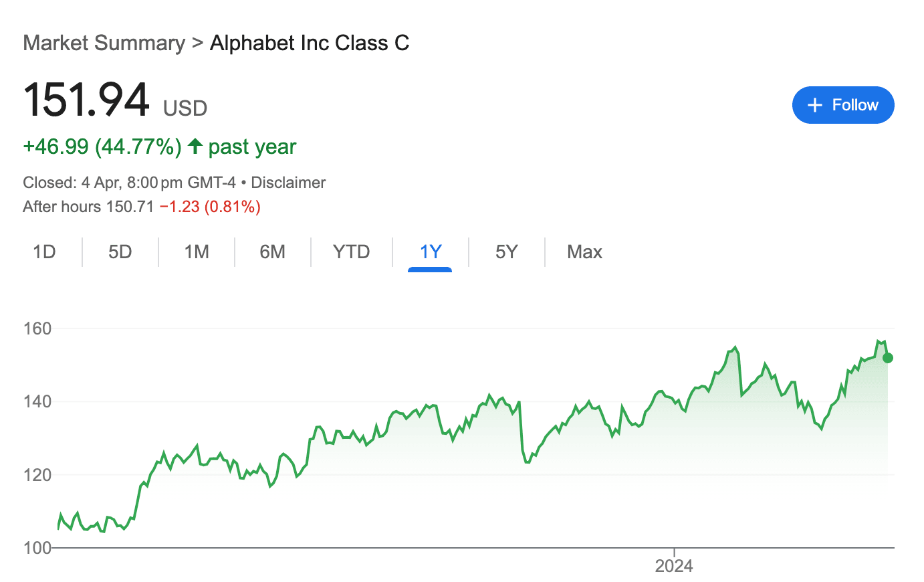The width and height of the screenshot is (924, 582).
Task: Open the YTD range tab
Action: 352,252
